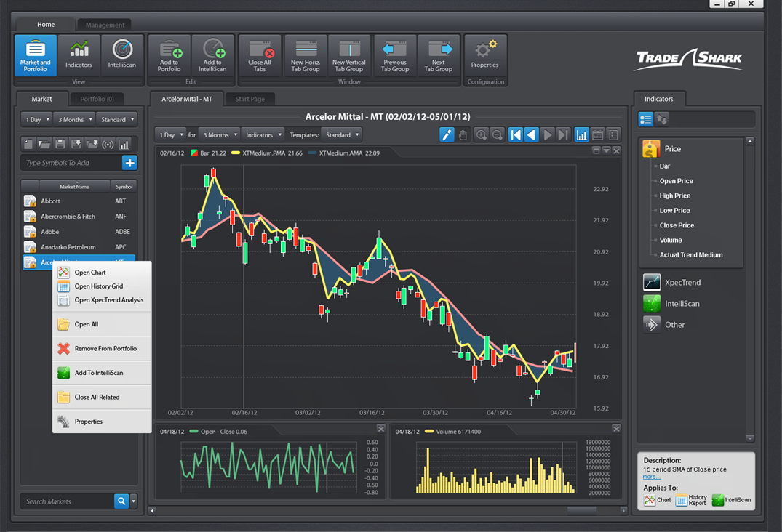
Task: Click the maximize icon on the main chart pane
Action: tap(596, 150)
